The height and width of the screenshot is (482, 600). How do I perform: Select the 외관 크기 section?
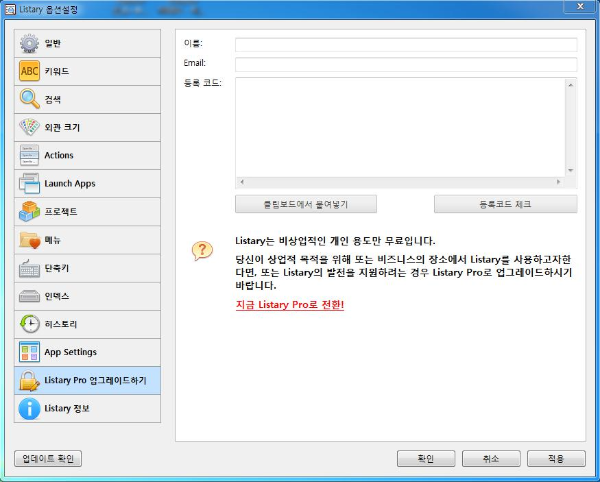(87, 127)
